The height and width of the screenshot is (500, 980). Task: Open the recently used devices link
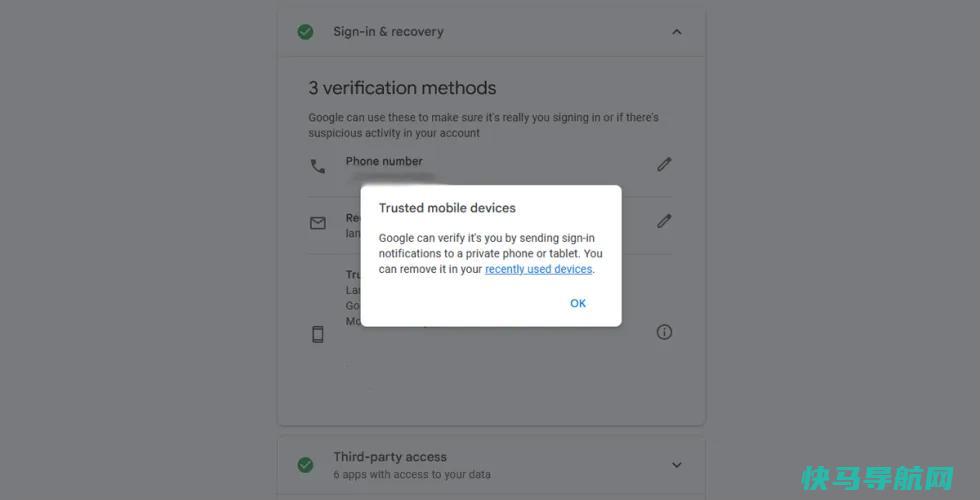click(538, 269)
